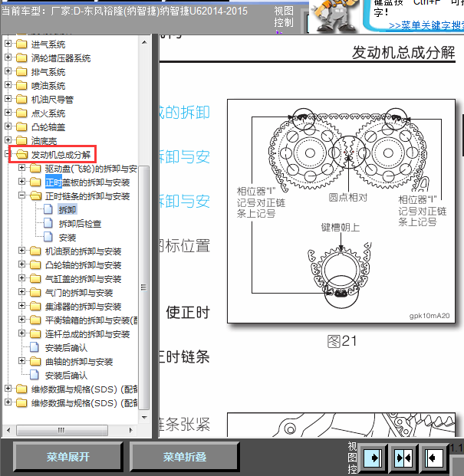Click the left-arrow view control icon
The height and width of the screenshot is (476, 464).
[433, 458]
